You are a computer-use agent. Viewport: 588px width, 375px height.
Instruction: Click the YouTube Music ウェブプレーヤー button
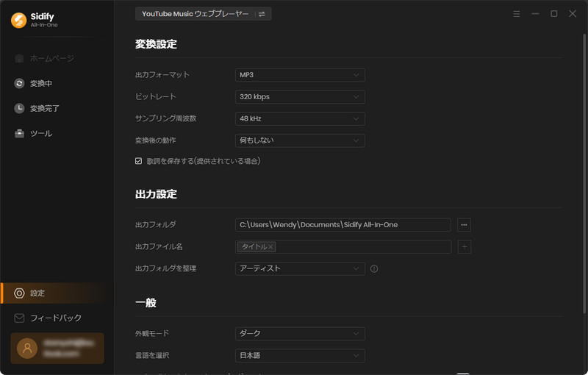[x=195, y=14]
